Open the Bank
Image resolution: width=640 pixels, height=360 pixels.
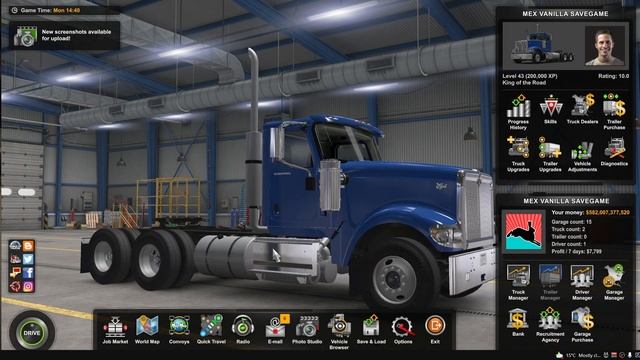pos(518,322)
